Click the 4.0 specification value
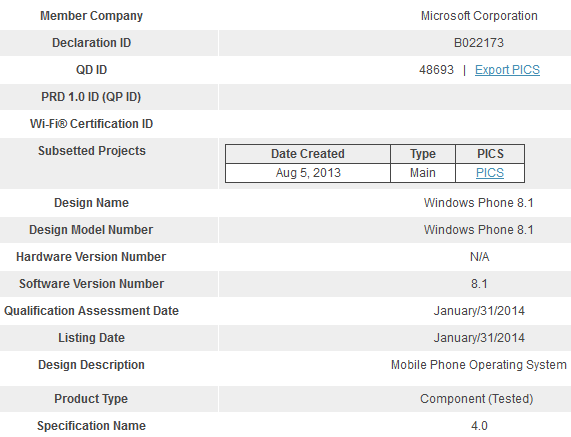 (x=479, y=426)
